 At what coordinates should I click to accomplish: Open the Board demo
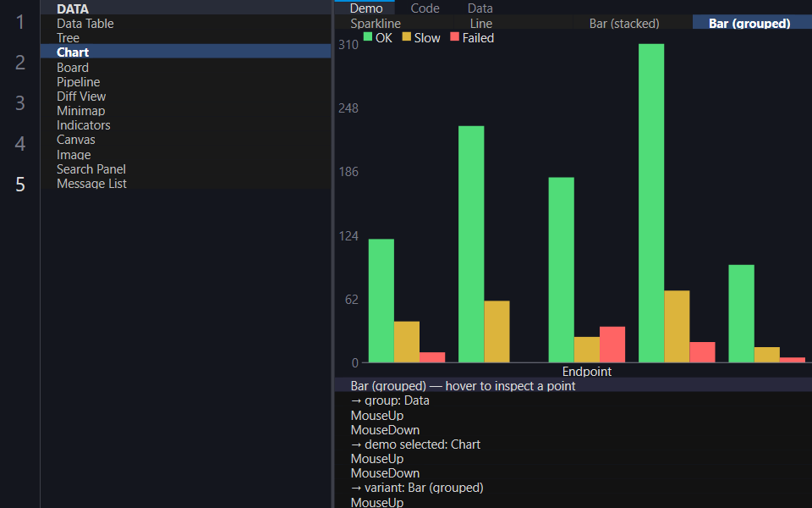pyautogui.click(x=185, y=68)
